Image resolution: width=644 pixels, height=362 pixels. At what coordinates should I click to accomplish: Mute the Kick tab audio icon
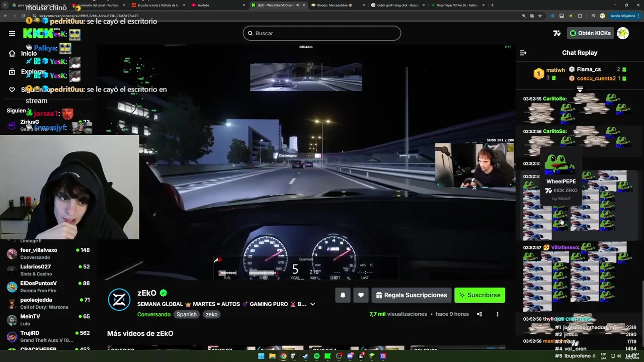tap(298, 5)
